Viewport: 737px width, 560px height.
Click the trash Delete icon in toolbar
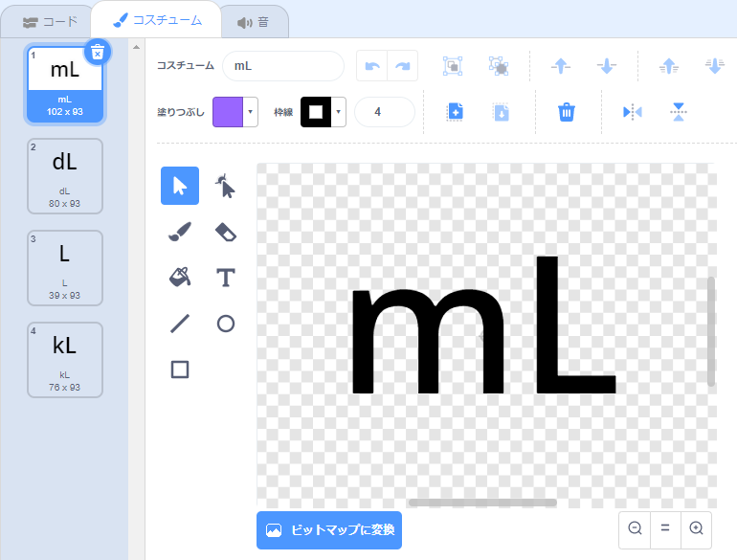567,112
